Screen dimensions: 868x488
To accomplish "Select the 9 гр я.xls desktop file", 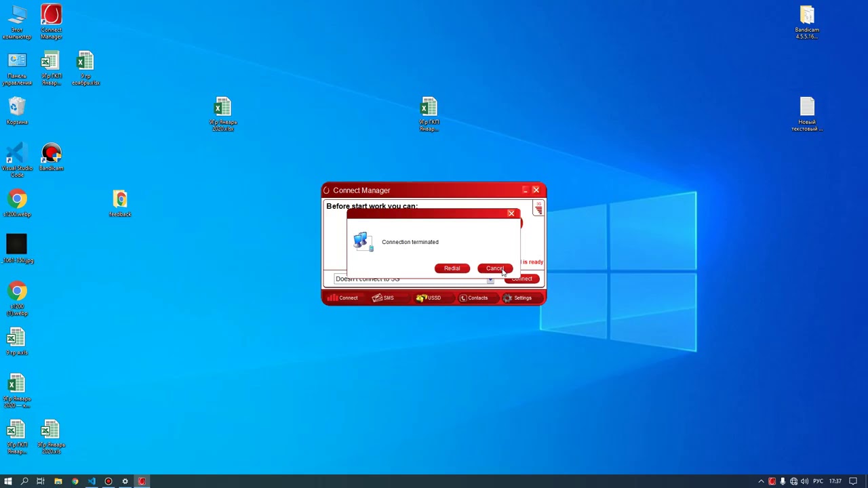I will coord(17,342).
